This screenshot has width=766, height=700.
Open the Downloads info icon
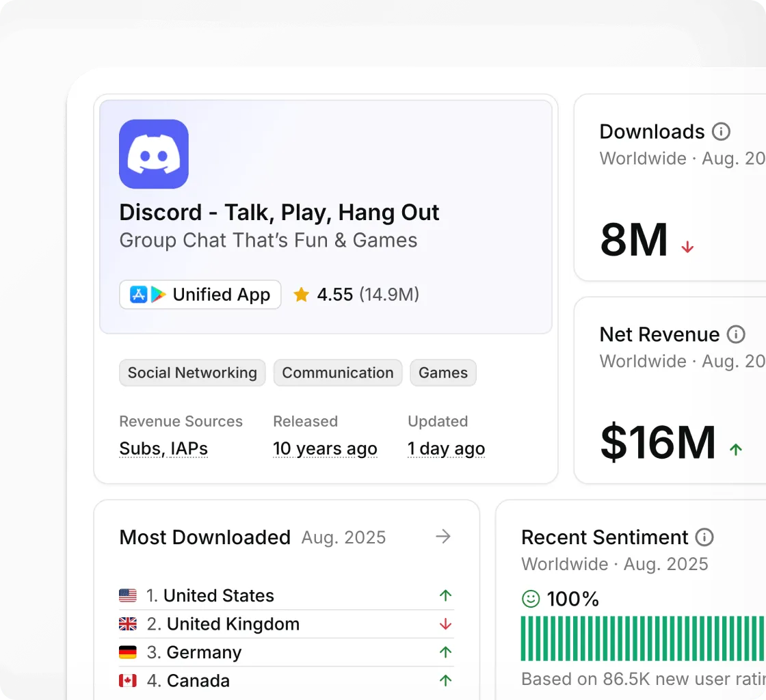coord(721,131)
